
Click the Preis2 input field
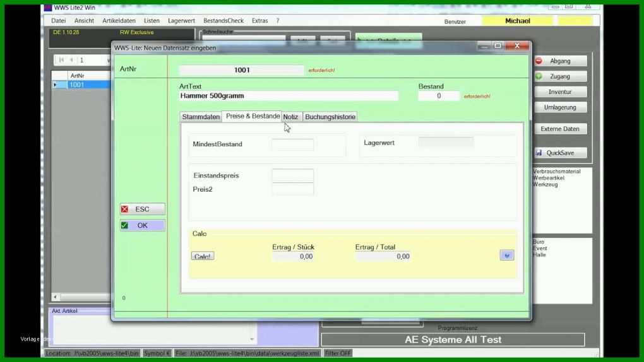coord(292,189)
